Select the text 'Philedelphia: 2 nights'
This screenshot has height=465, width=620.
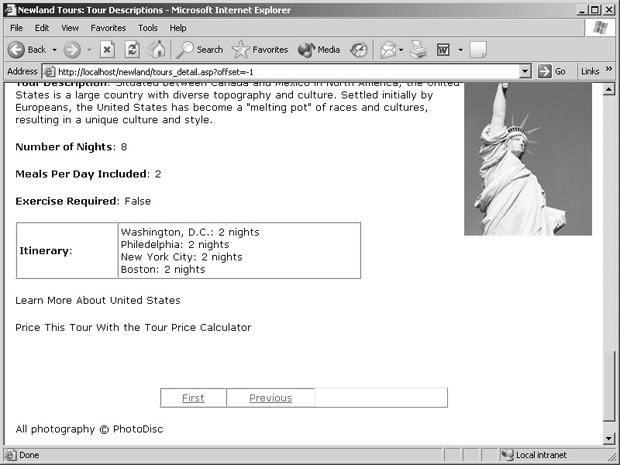tap(175, 245)
